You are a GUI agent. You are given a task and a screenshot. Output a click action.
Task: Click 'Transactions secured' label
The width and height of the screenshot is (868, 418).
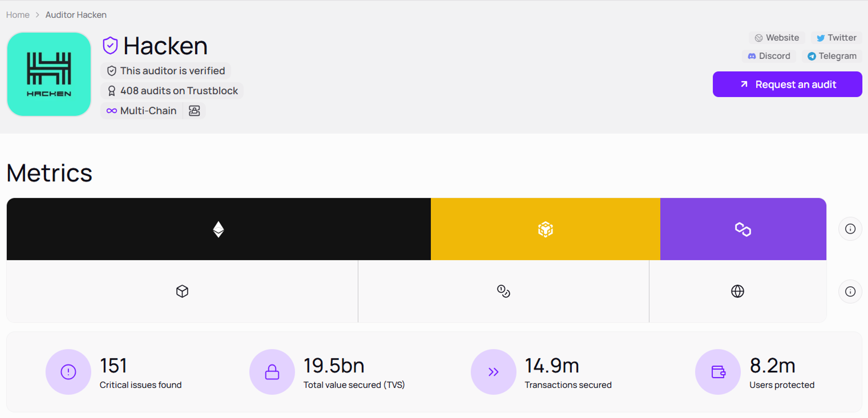tap(568, 385)
